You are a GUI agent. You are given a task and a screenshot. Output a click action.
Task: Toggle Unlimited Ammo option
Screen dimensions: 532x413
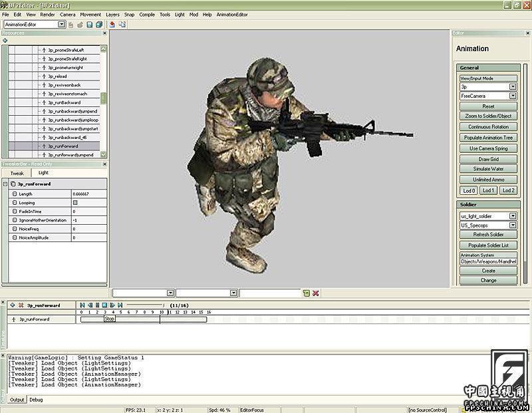coord(488,180)
